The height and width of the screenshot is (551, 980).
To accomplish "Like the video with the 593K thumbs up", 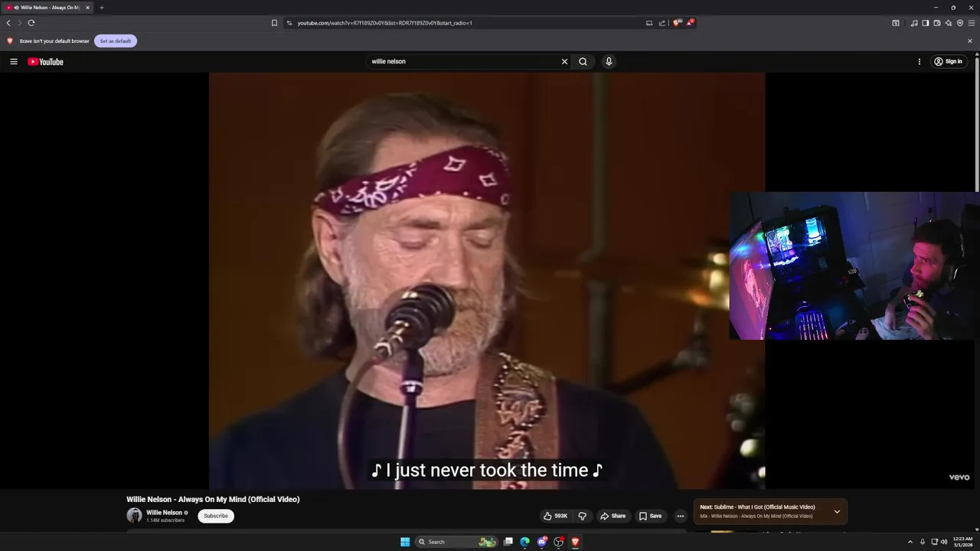I will tap(555, 516).
